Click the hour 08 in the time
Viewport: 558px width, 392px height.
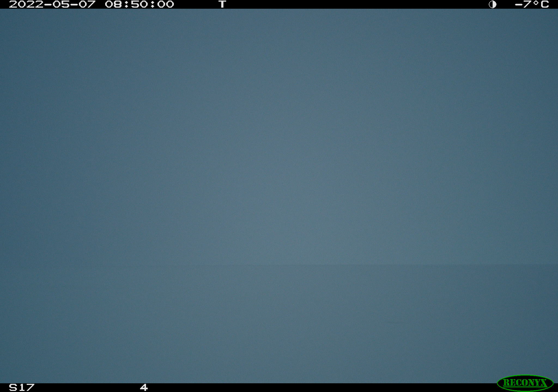click(x=113, y=4)
